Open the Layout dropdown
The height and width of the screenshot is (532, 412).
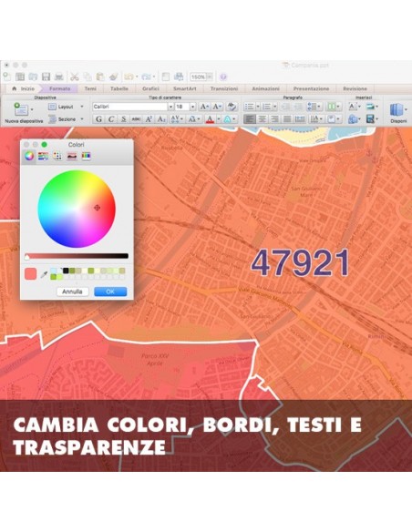tap(82, 107)
